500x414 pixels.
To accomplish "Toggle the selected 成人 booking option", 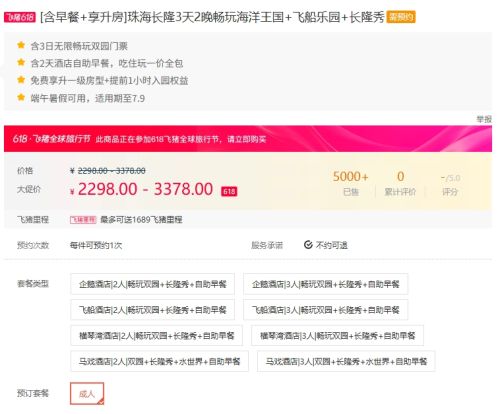I will (87, 394).
